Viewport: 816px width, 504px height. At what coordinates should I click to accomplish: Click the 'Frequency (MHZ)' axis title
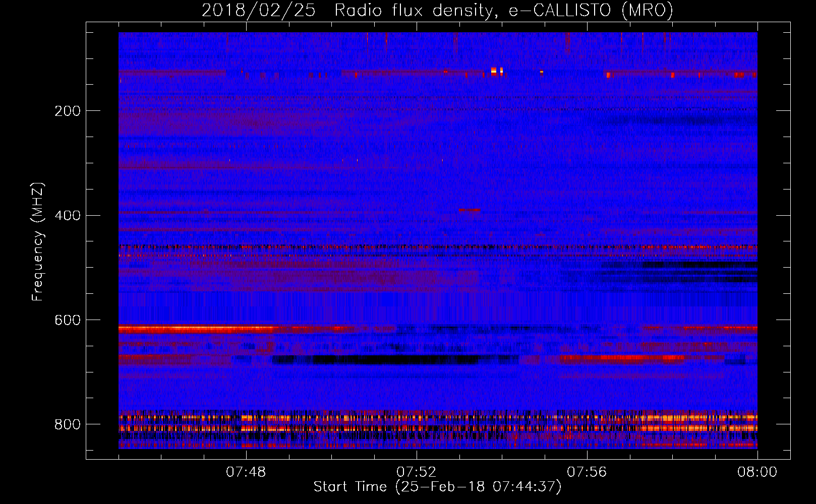[x=38, y=241]
